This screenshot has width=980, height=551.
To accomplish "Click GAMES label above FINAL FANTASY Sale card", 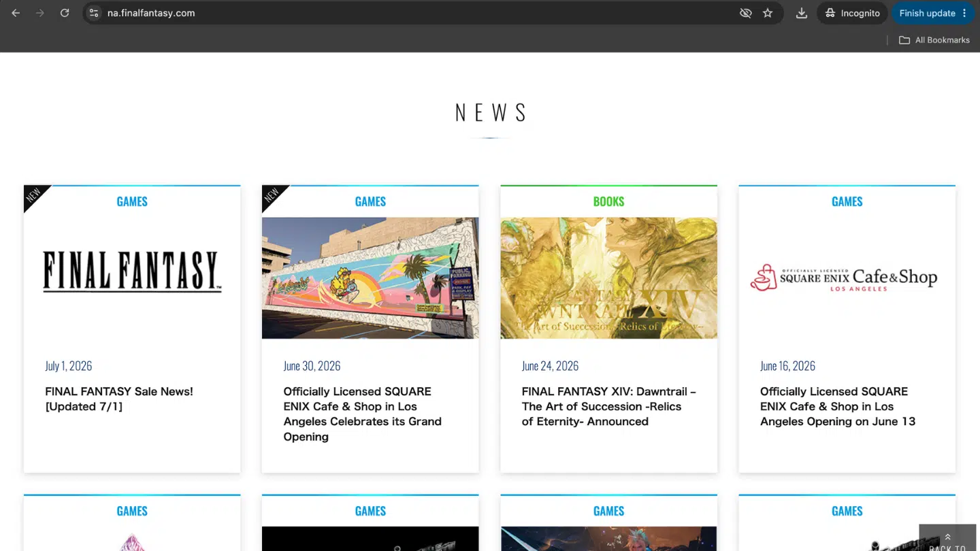I will [132, 201].
